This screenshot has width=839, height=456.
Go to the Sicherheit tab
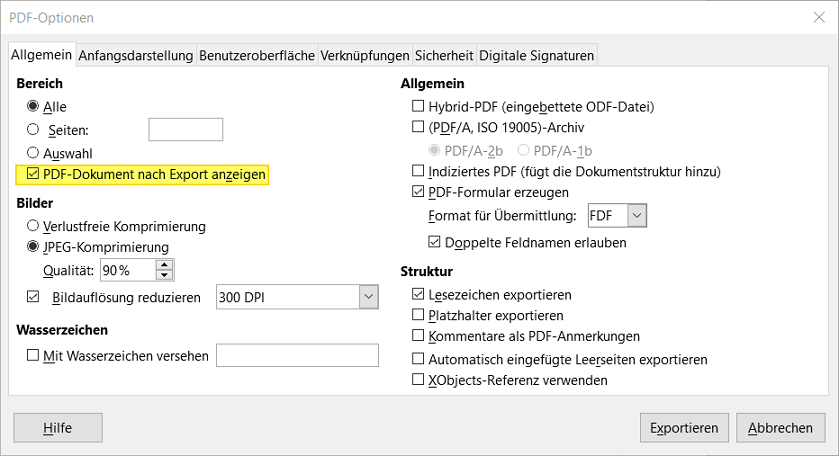click(x=444, y=55)
